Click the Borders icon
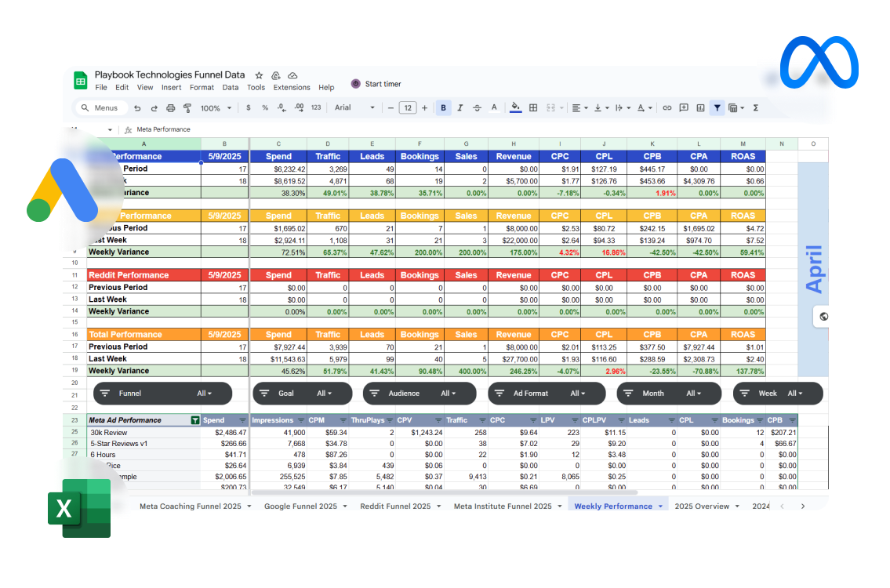Screen dimensions: 890x588 (x=533, y=108)
